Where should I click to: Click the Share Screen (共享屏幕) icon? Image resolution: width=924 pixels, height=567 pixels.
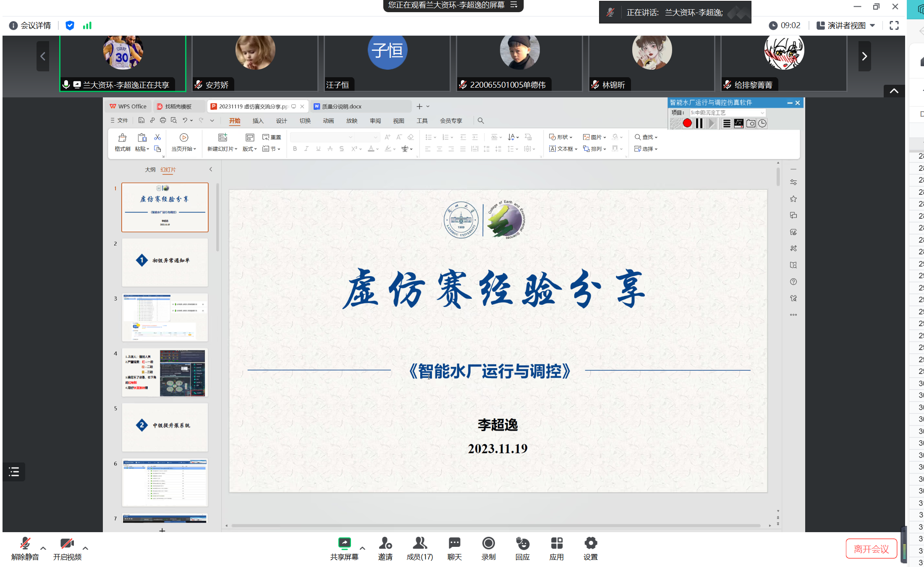pyautogui.click(x=344, y=543)
